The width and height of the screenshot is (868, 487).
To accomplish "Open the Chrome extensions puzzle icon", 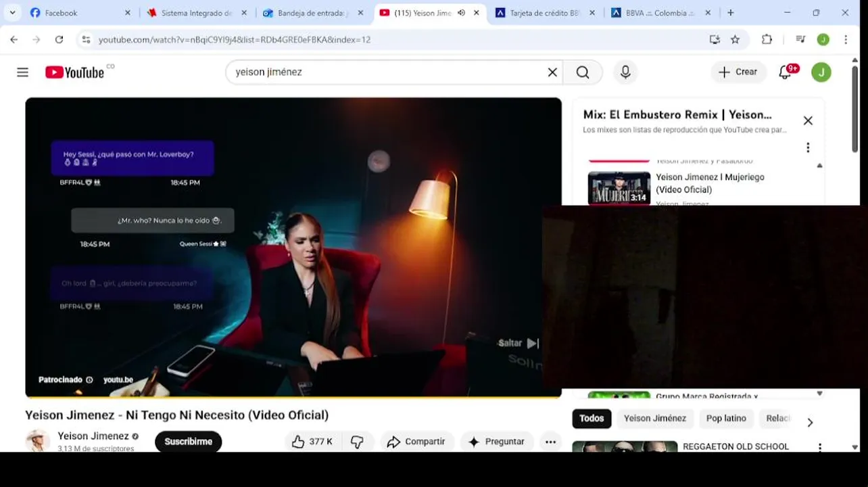I will 767,40.
